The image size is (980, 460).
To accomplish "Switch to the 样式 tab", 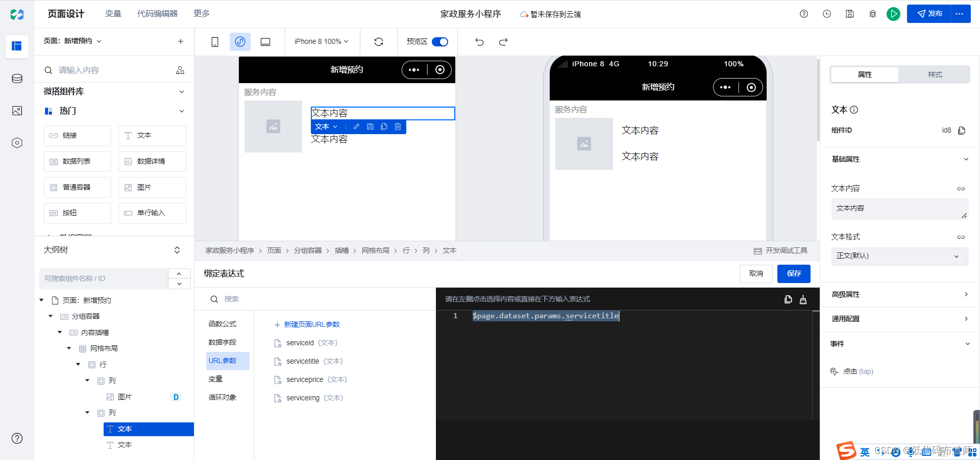I will [935, 74].
